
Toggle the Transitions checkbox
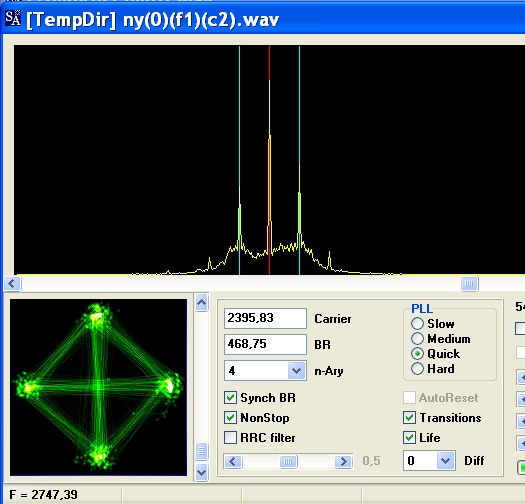pyautogui.click(x=409, y=418)
